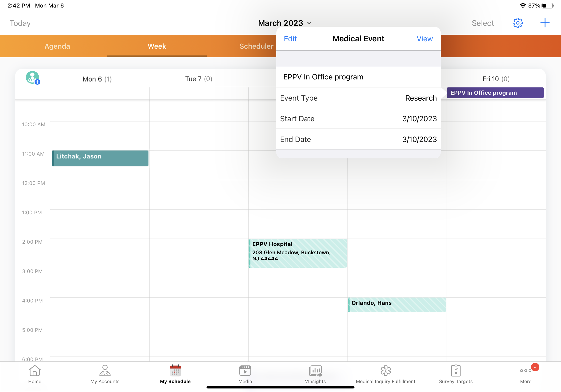Tap the Today button
Viewport: 561px width, 392px height.
point(20,23)
